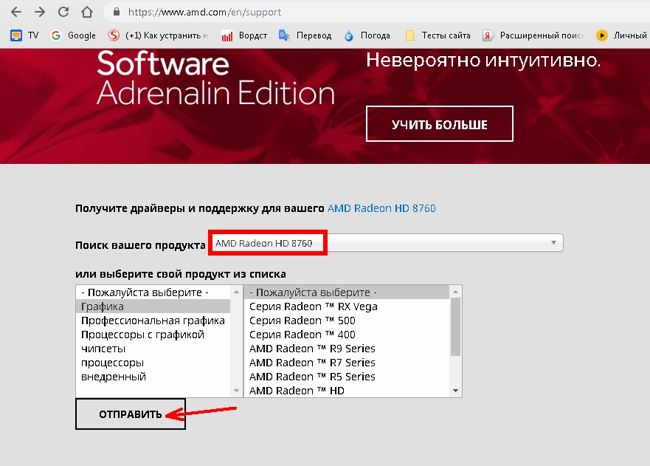Follow the AMD Radeon HD 8760 link
The image size is (650, 466).
click(381, 208)
